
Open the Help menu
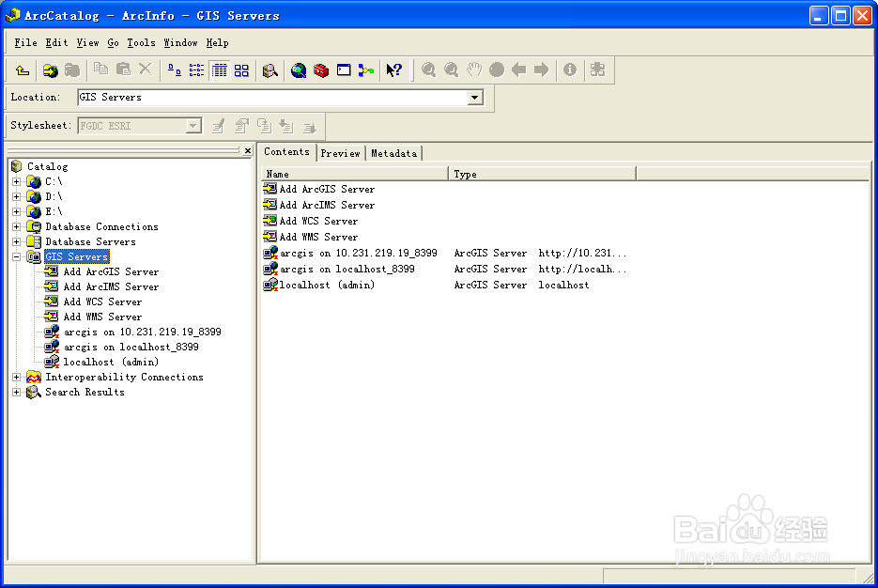coord(217,42)
